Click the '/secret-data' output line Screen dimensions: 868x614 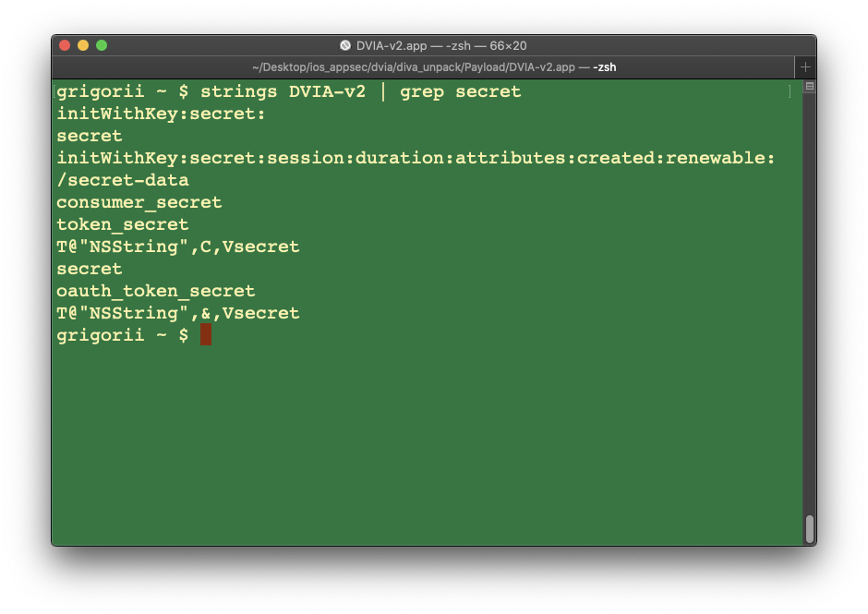tap(123, 180)
